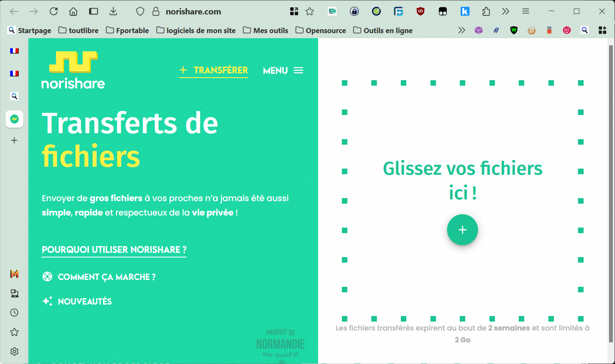Open the envelope mail extension icon
This screenshot has height=364, width=615.
click(332, 11)
